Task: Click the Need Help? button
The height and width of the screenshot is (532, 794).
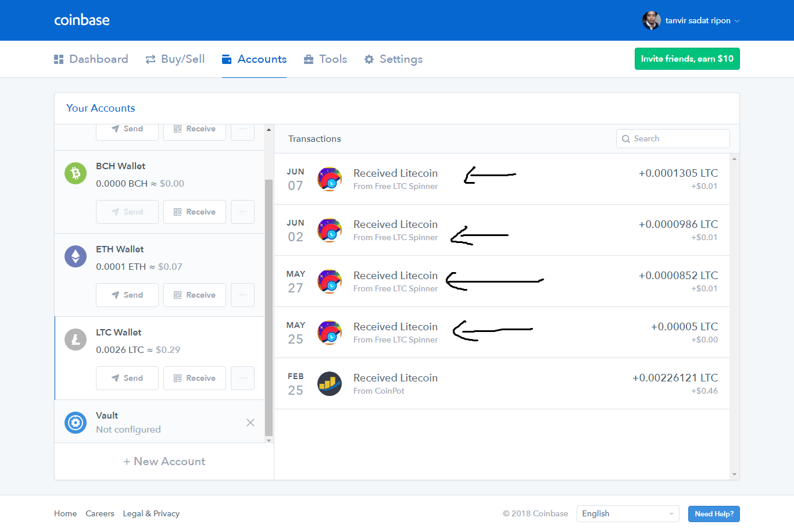Action: click(x=714, y=514)
